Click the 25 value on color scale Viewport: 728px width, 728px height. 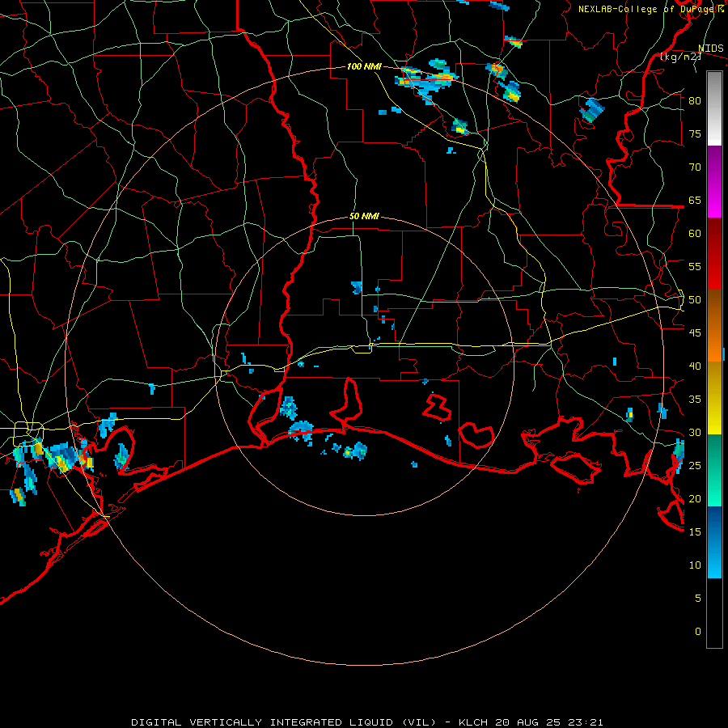[695, 466]
